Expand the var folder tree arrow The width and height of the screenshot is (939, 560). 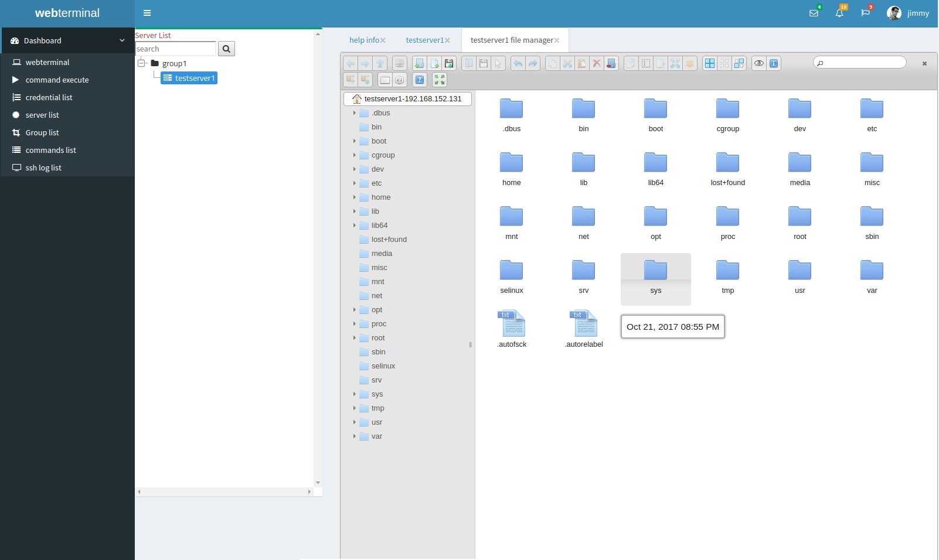[355, 436]
